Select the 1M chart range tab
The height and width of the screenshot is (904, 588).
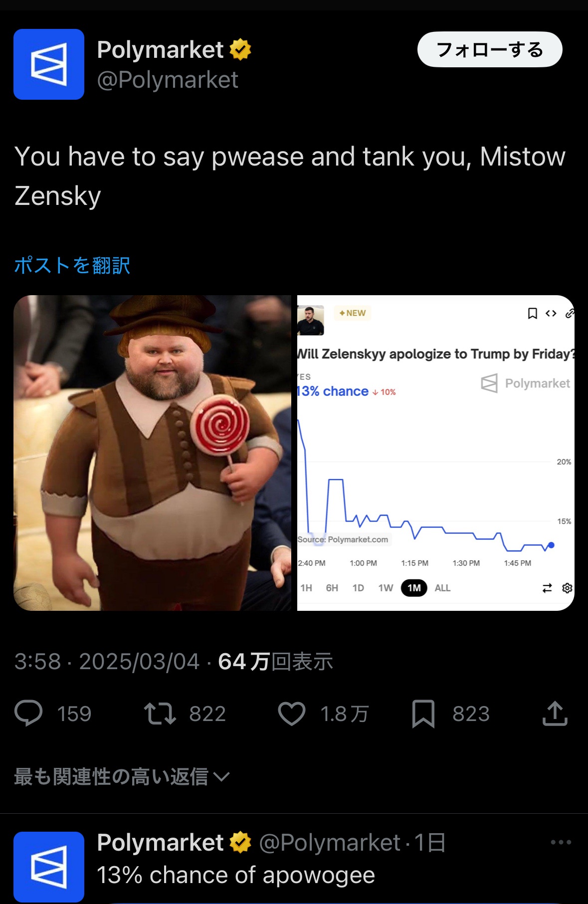coord(414,588)
